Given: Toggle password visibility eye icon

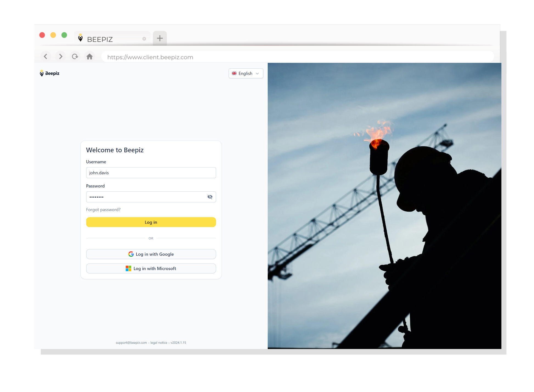Looking at the screenshot, I should [x=210, y=197].
